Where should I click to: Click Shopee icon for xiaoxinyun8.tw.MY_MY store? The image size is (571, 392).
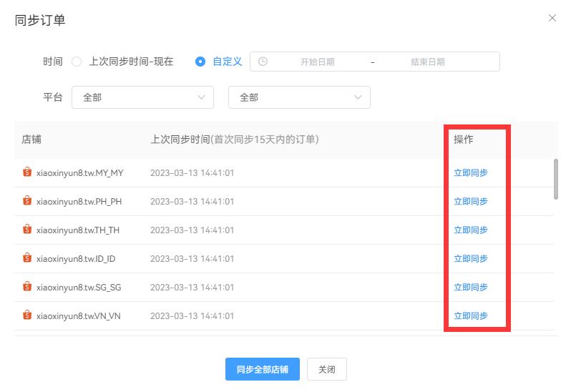[27, 172]
